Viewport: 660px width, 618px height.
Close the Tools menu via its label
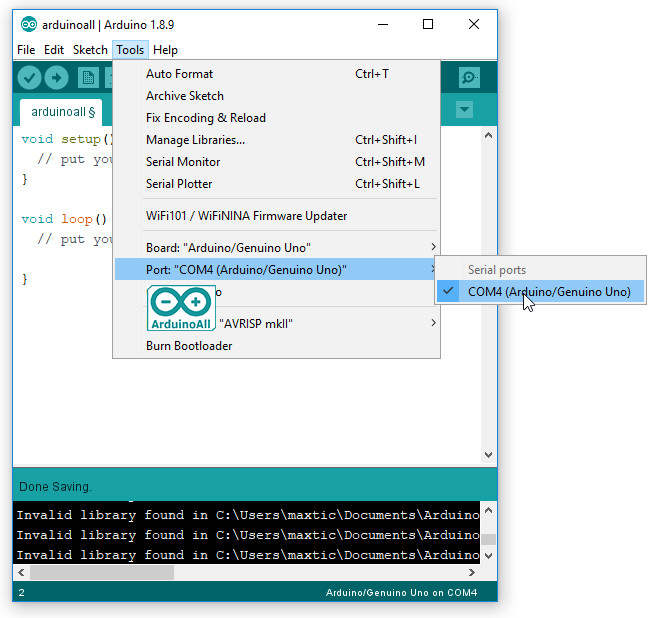click(x=130, y=50)
